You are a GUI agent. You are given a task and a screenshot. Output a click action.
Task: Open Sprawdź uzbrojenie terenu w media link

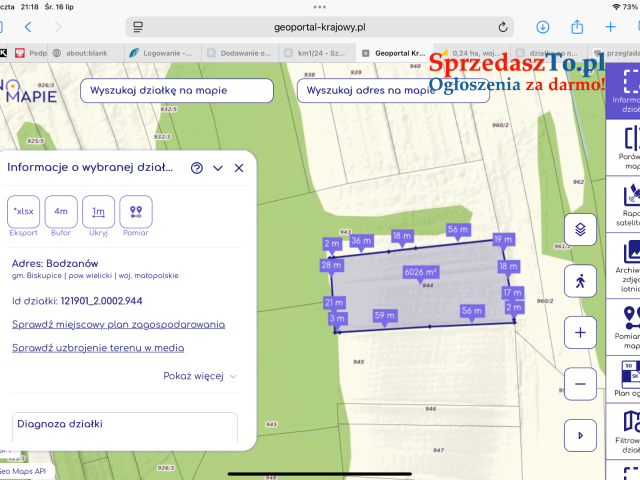(98, 348)
